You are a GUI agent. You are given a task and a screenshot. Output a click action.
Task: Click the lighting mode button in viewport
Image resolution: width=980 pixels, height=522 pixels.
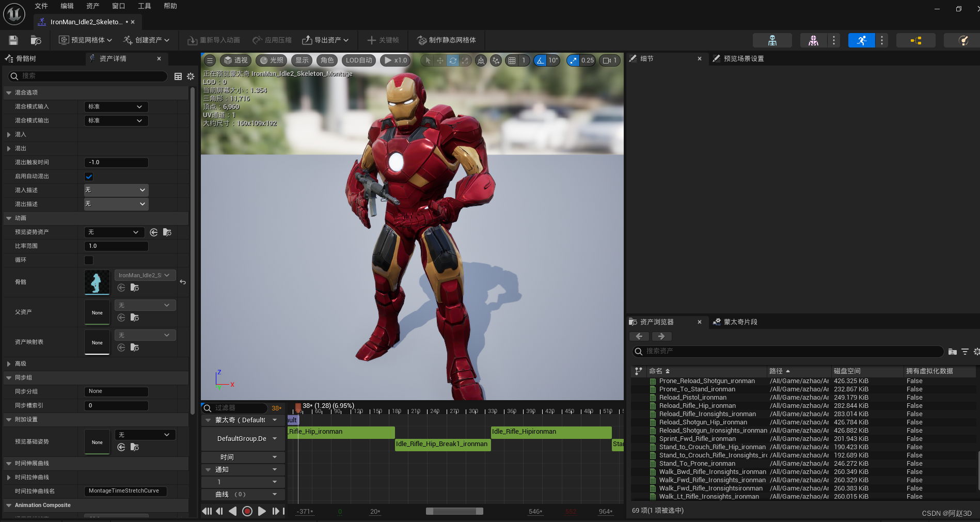tap(272, 60)
